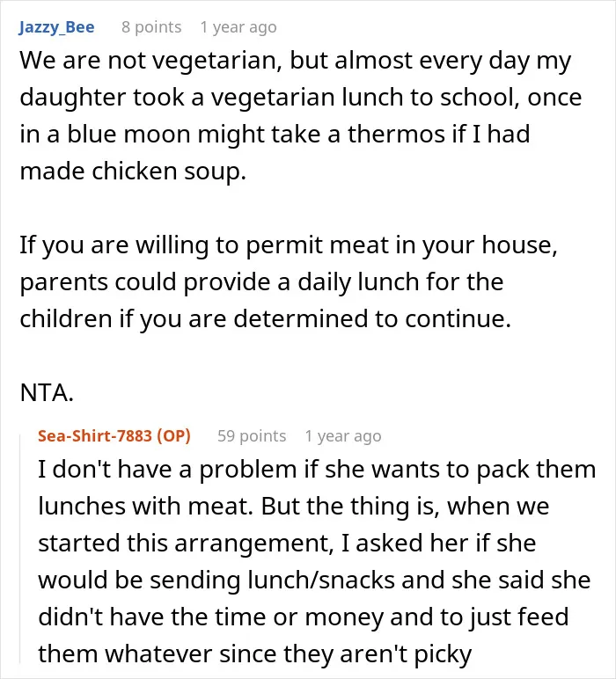The image size is (616, 679).
Task: Open the timestamp on Jazzy_Bee's comment
Action: tap(238, 27)
